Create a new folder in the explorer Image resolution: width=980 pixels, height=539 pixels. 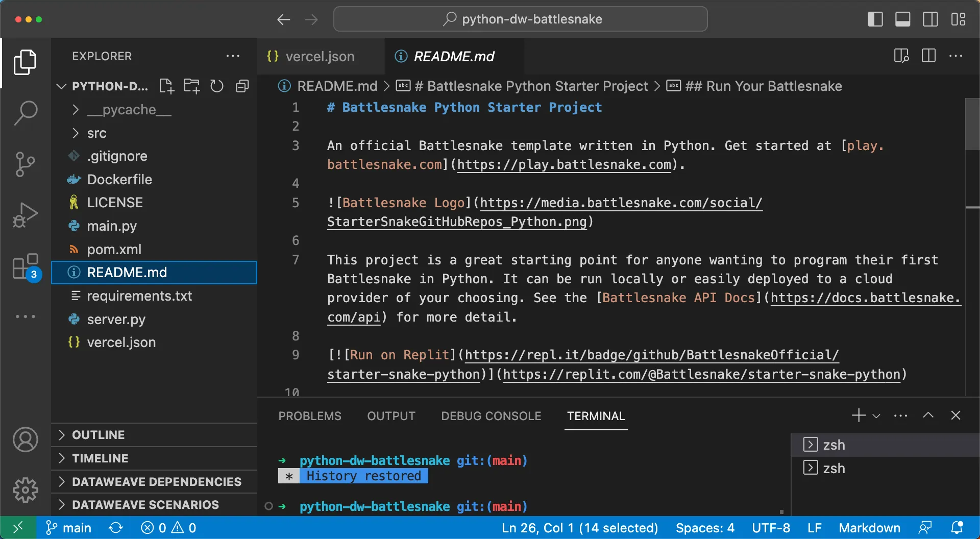[x=192, y=86]
